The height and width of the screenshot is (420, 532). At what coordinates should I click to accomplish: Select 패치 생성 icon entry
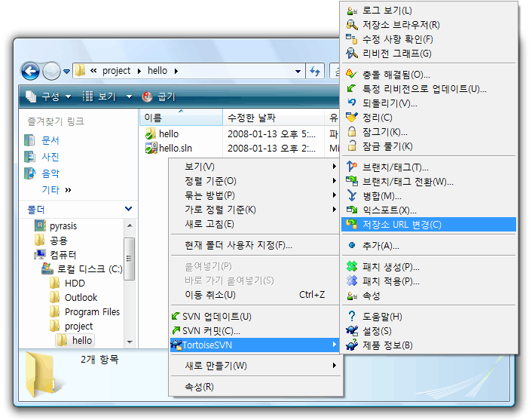point(351,267)
